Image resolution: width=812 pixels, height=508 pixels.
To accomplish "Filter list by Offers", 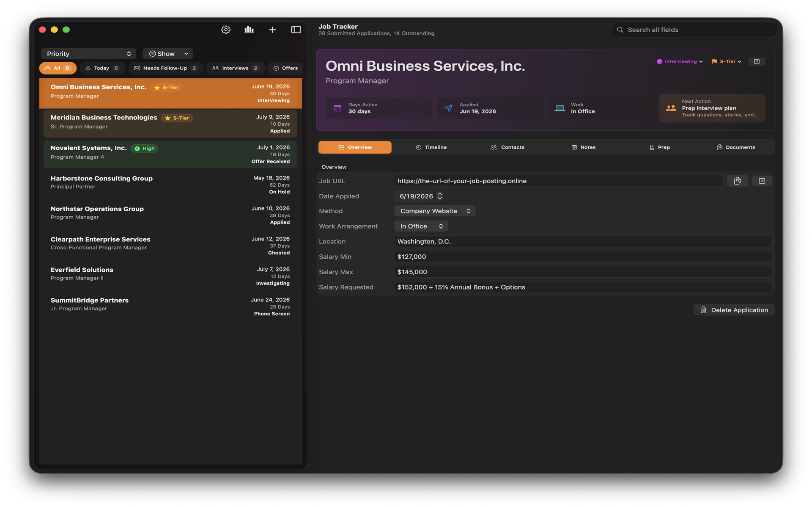I will pyautogui.click(x=285, y=68).
